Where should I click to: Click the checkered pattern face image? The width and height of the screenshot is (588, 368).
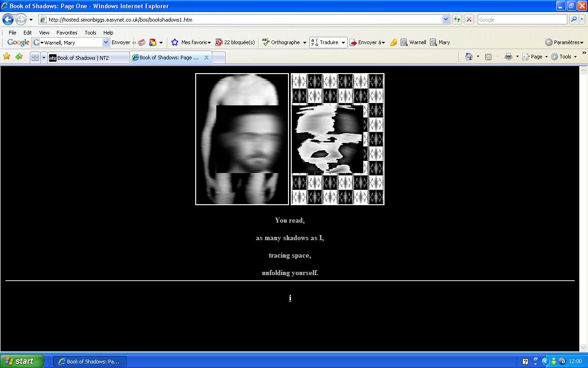point(338,139)
